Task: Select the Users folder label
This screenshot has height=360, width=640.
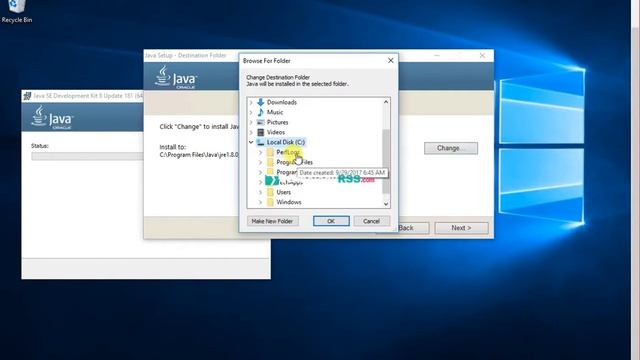Action: tap(284, 192)
